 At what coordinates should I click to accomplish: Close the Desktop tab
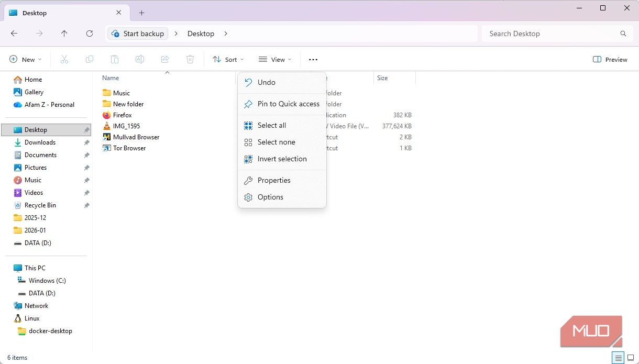[x=119, y=13]
